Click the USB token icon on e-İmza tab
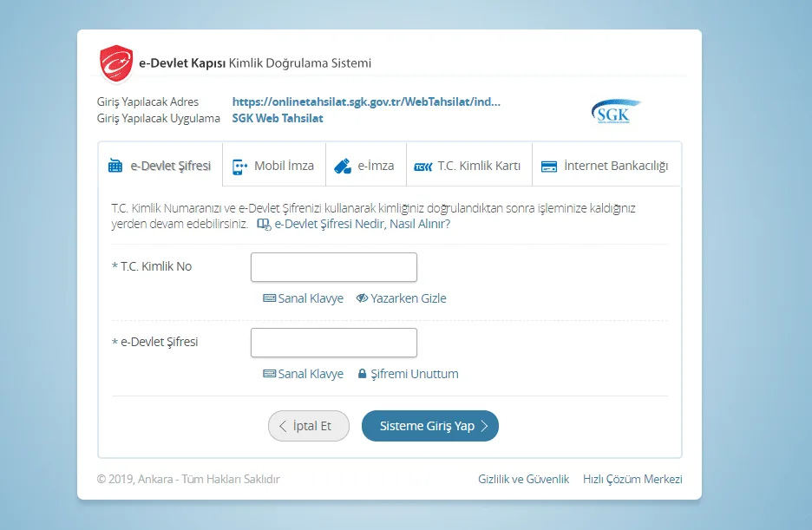 pyautogui.click(x=343, y=167)
